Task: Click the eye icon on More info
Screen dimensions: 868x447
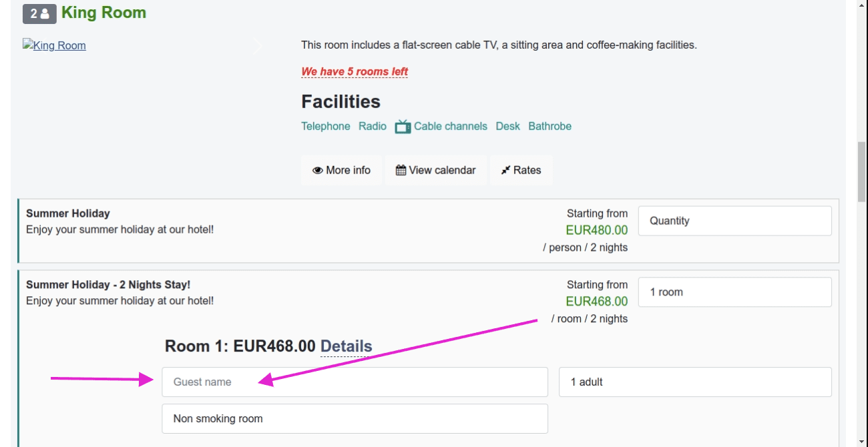Action: (318, 170)
